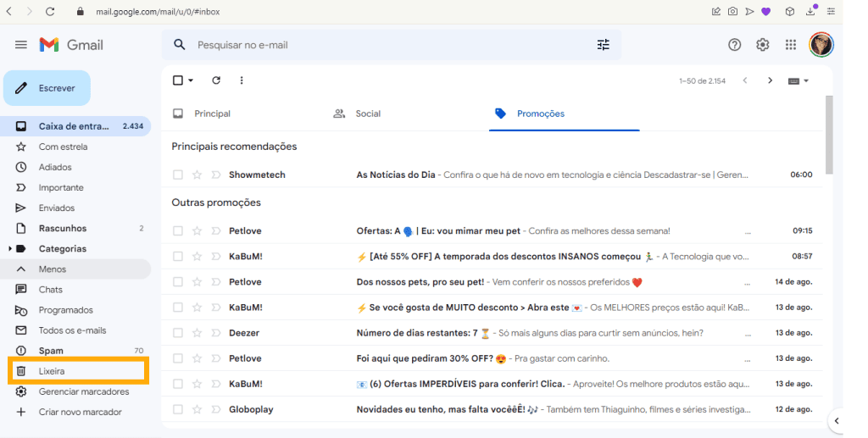Select the Showmetech email checkbox
This screenshot has height=438, width=868.
(x=178, y=175)
